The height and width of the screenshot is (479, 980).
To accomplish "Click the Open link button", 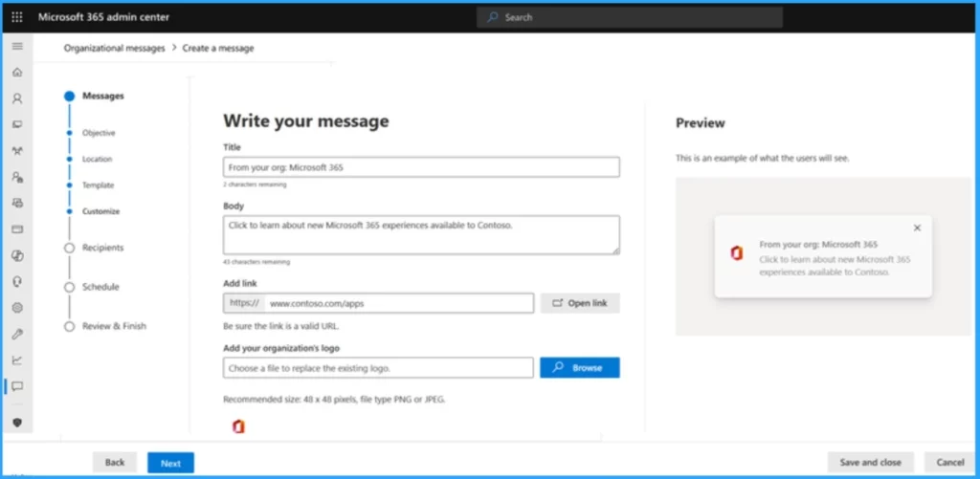I will click(580, 303).
